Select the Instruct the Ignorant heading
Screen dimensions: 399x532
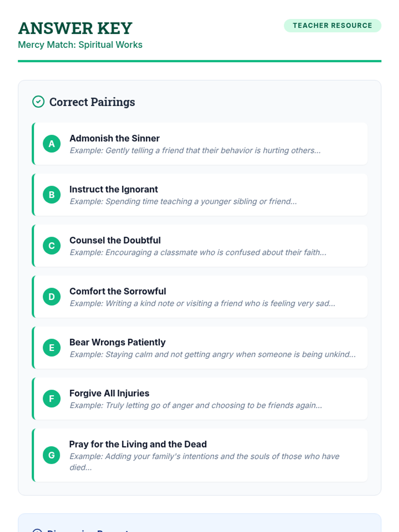click(x=114, y=189)
